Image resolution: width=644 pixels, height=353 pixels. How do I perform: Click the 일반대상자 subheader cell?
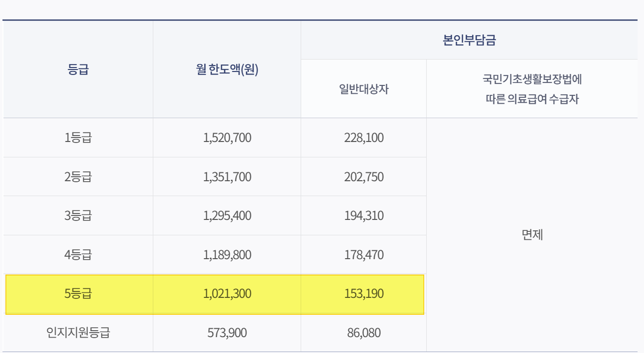363,88
